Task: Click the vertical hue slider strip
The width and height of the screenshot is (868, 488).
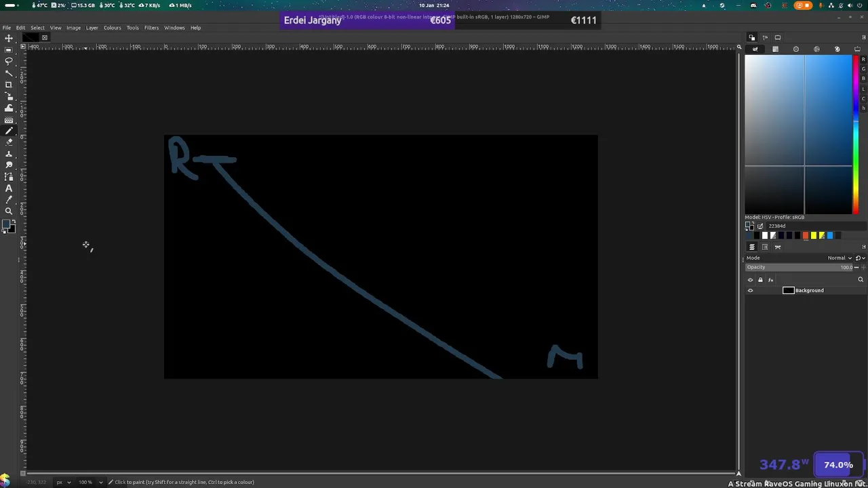Action: [x=856, y=134]
